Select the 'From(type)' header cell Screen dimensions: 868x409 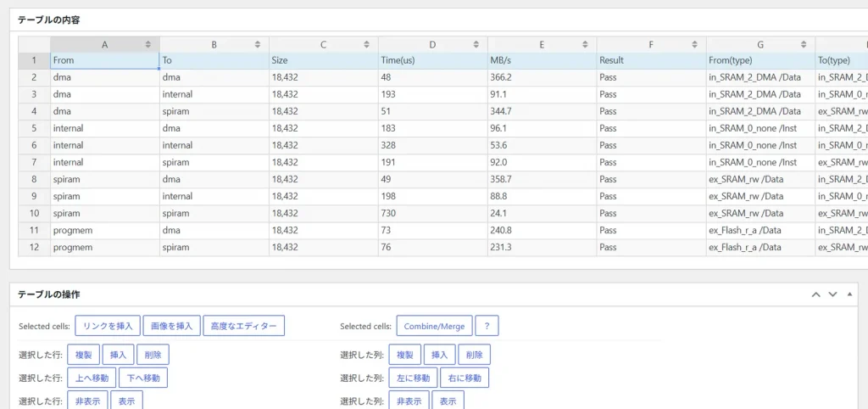pos(760,60)
